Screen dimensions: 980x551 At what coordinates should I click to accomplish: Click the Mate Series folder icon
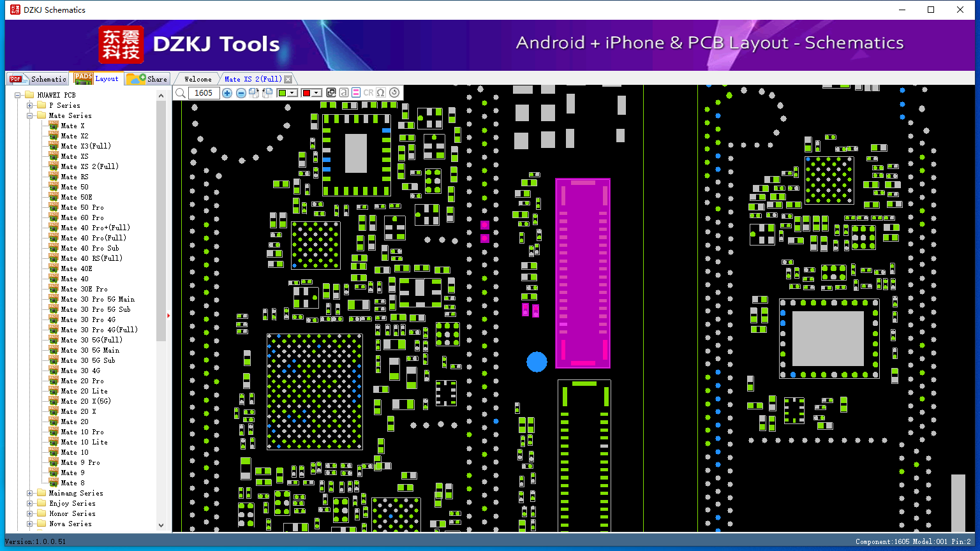coord(41,115)
